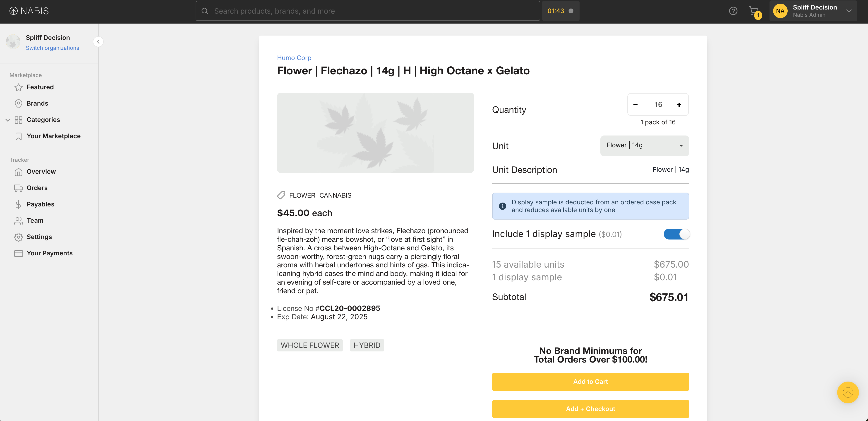Click the Humo Corp brand link

pyautogui.click(x=294, y=58)
